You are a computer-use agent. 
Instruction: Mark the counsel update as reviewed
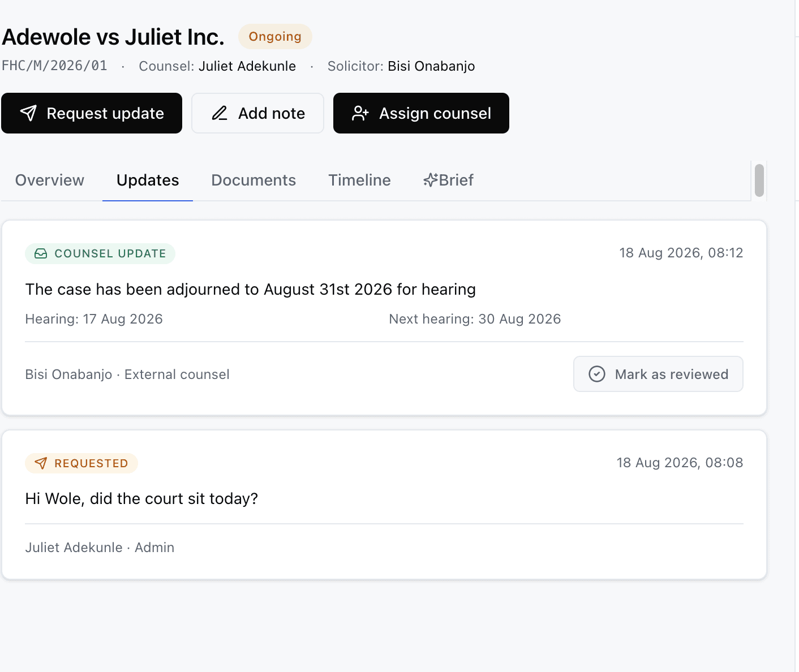pyautogui.click(x=658, y=374)
